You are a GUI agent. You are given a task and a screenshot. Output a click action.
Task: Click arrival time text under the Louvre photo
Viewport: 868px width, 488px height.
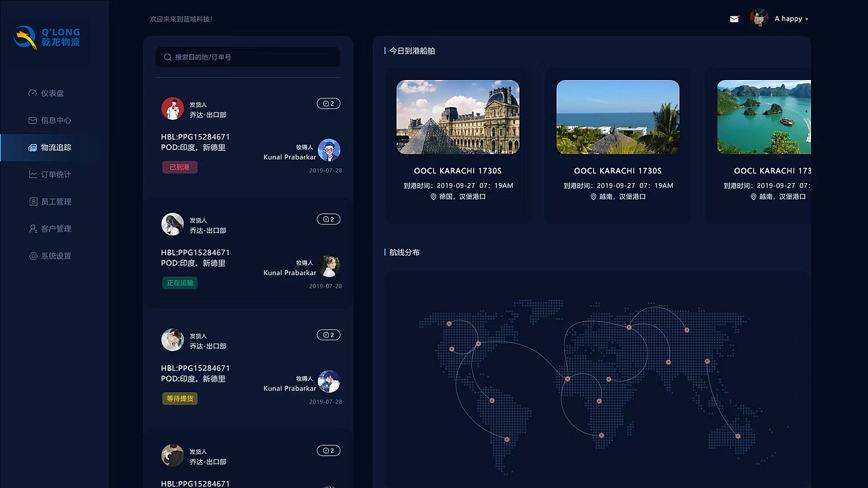[x=458, y=185]
